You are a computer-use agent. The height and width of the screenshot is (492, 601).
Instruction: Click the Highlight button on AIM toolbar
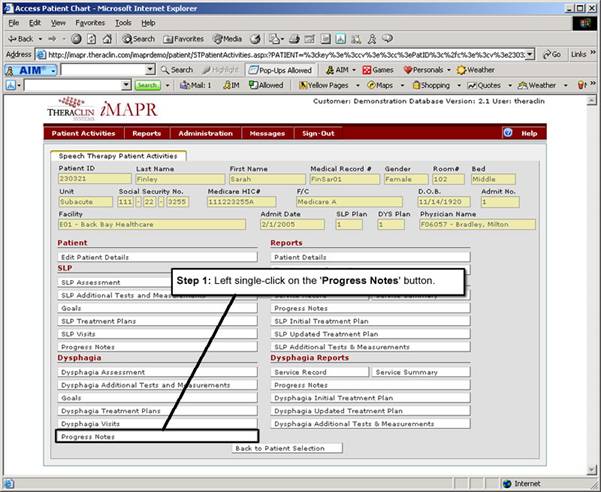pyautogui.click(x=220, y=70)
